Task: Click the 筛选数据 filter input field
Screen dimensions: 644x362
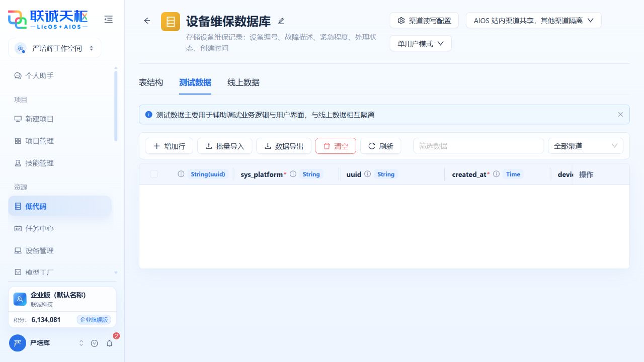Action: tap(478, 146)
